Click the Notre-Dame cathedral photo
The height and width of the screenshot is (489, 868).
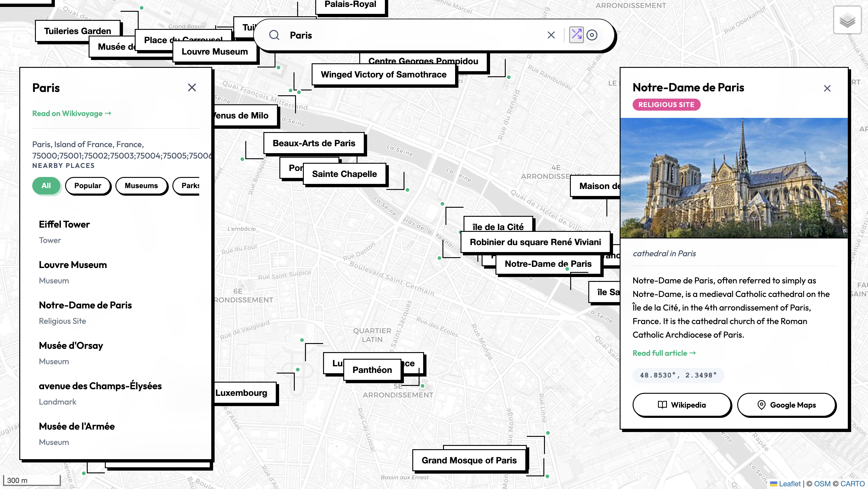point(734,179)
